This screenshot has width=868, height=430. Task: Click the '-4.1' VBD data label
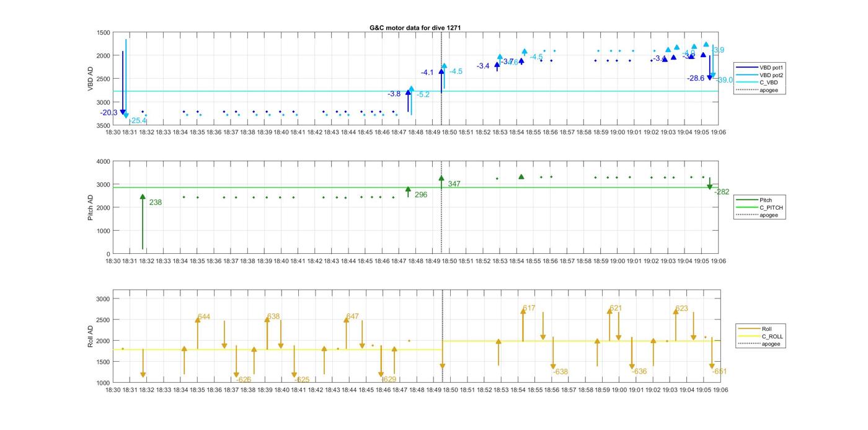pos(427,73)
